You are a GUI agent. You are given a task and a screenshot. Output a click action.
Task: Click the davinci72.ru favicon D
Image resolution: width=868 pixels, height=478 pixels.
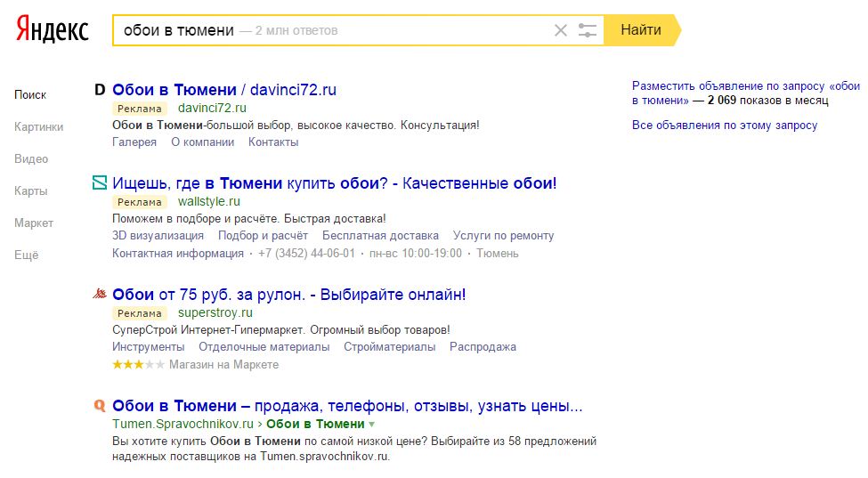click(100, 90)
